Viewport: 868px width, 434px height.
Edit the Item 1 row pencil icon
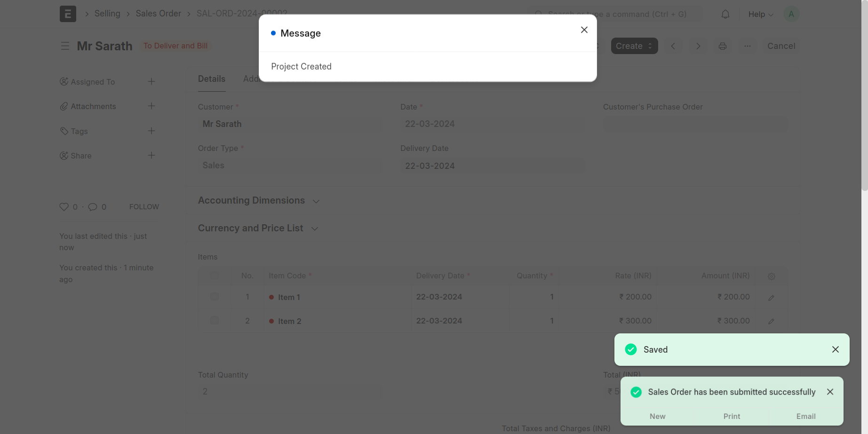771,298
